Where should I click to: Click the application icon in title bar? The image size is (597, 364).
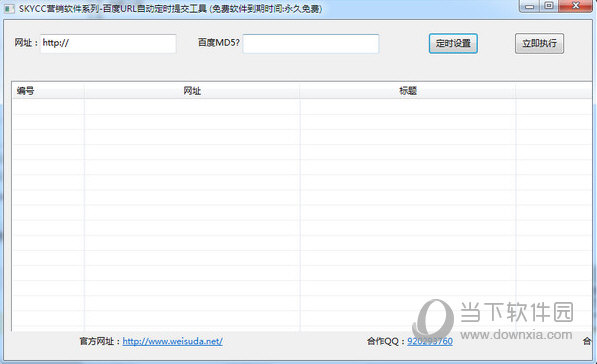tap(9, 8)
